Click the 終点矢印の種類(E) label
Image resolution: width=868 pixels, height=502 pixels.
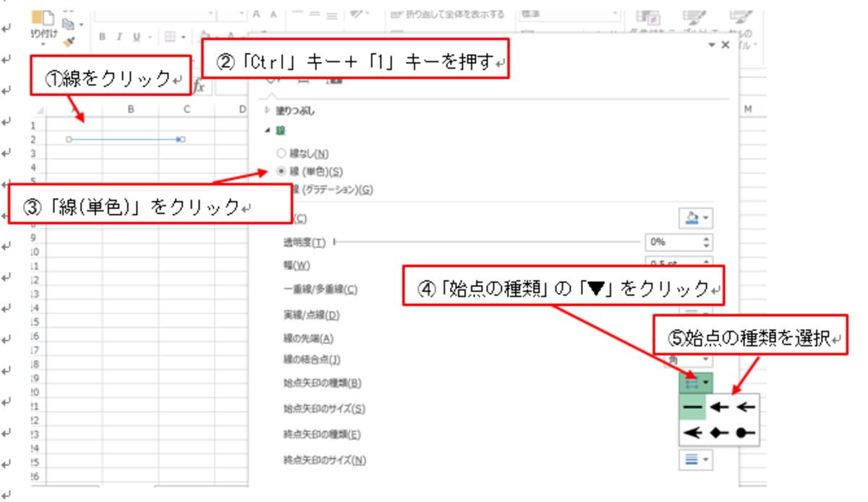[322, 434]
